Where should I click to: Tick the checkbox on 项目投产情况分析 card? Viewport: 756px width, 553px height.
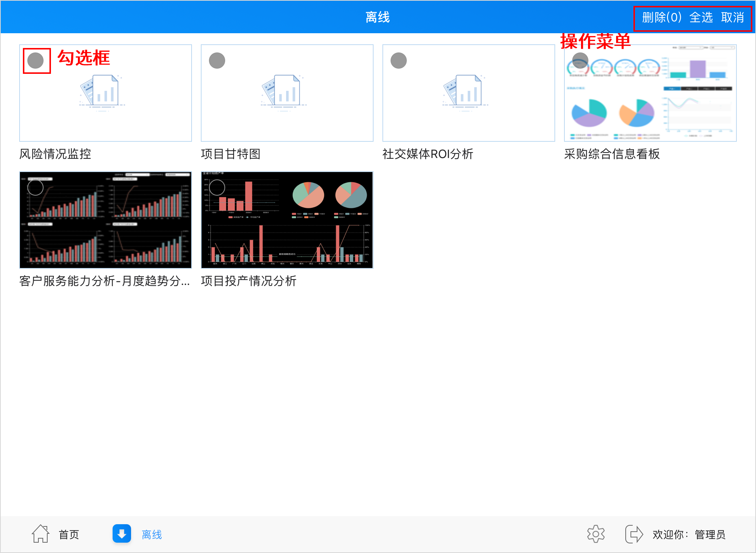point(217,188)
